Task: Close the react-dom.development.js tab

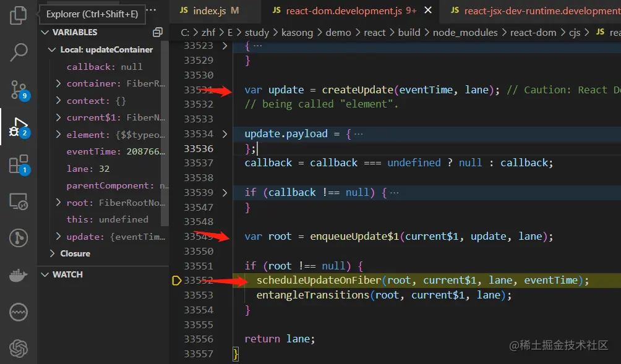Action: (428, 11)
